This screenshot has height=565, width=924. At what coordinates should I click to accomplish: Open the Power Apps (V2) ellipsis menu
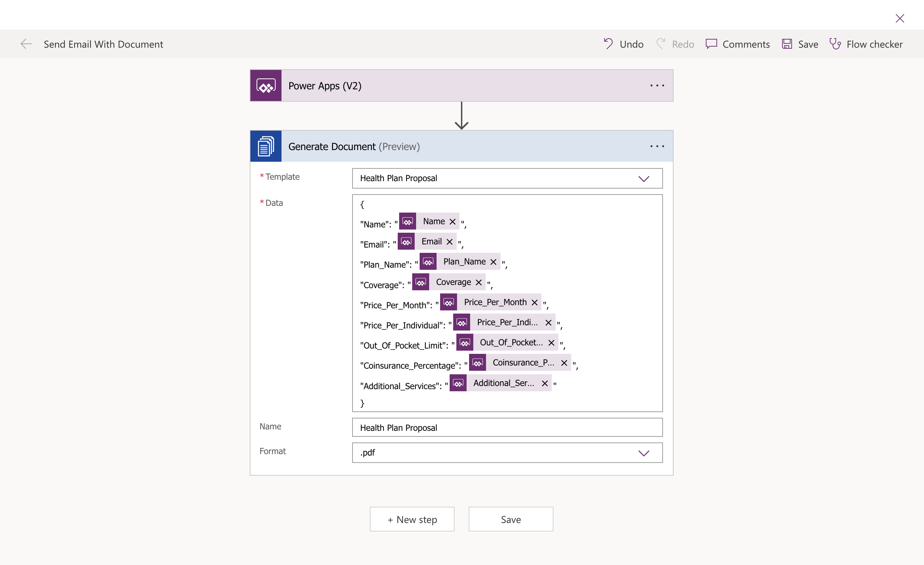point(657,85)
